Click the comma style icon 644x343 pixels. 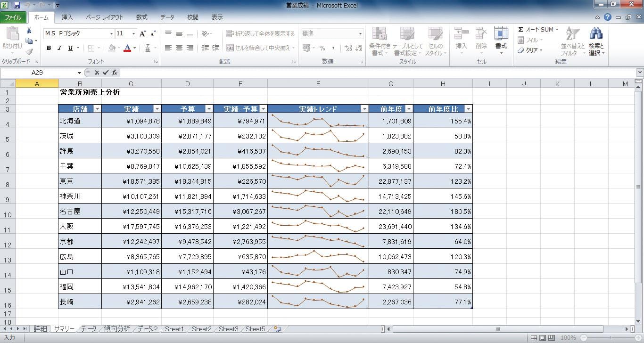(x=333, y=48)
